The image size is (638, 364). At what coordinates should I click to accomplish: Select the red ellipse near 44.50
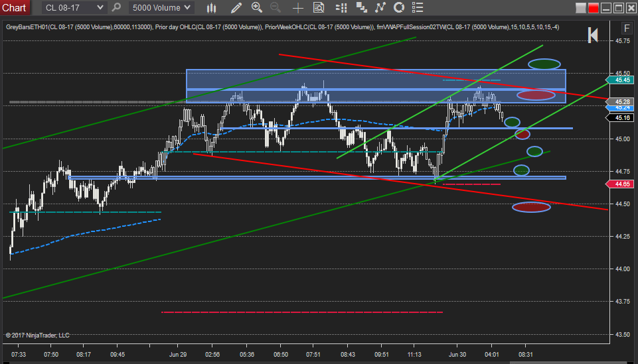pyautogui.click(x=531, y=207)
